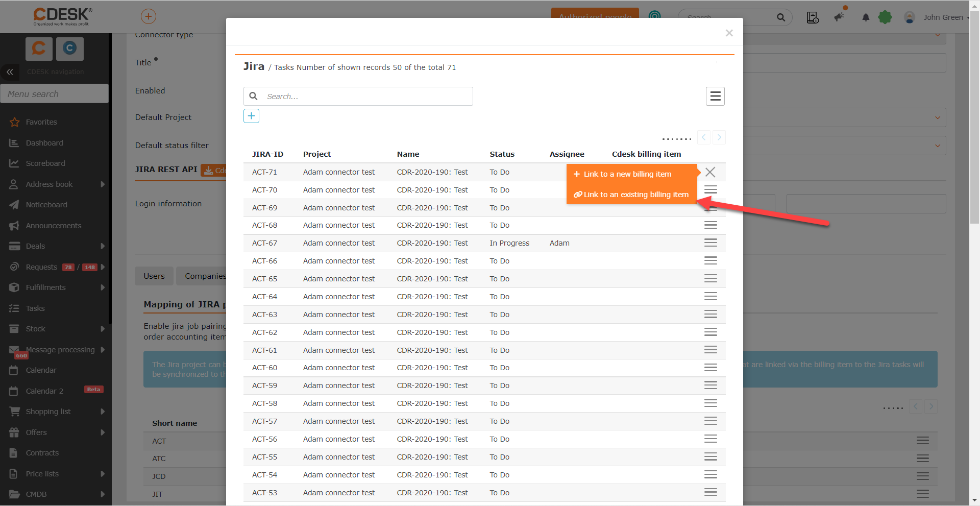Click the blue C application tile
The image size is (980, 506).
[x=70, y=49]
